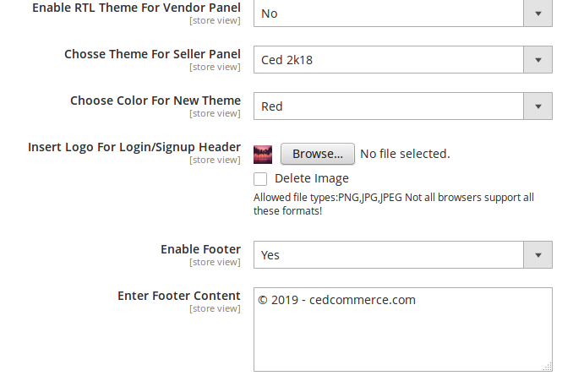This screenshot has width=573, height=392.
Task: Click the arrow of the Seller Panel theme dropdown
Action: (538, 60)
